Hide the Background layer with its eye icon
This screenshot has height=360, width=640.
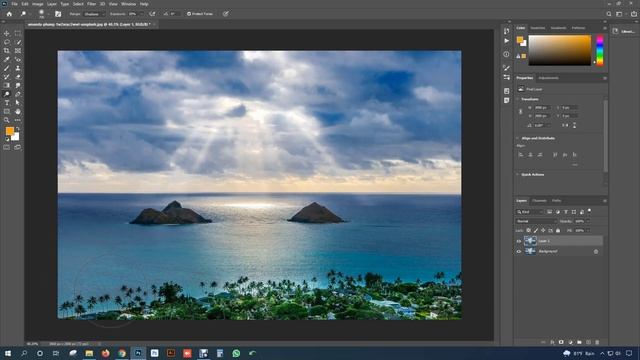(519, 251)
